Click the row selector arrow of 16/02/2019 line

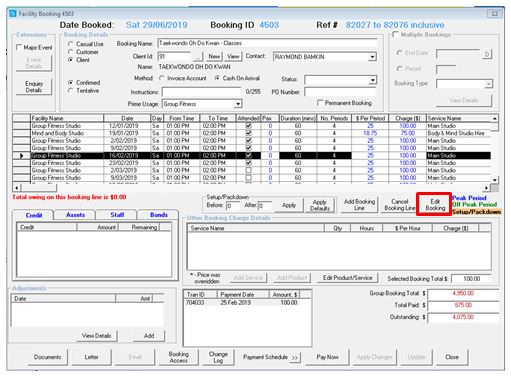click(x=22, y=155)
